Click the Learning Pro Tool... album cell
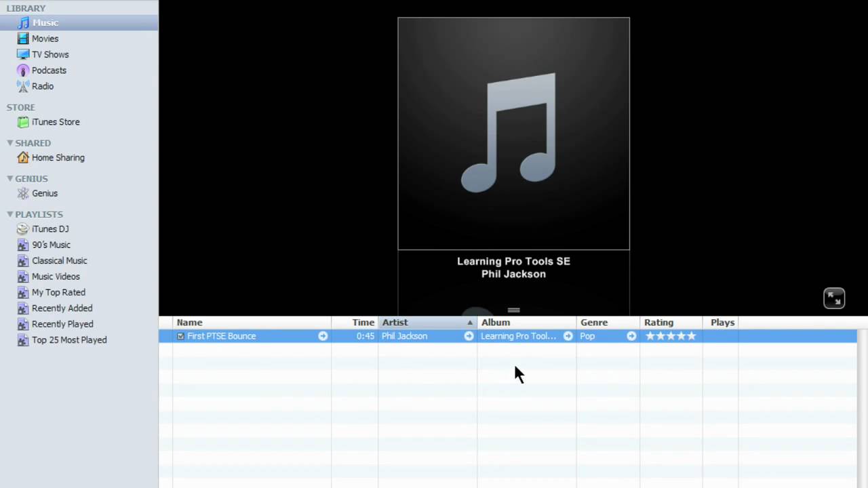868x488 pixels. [x=518, y=336]
